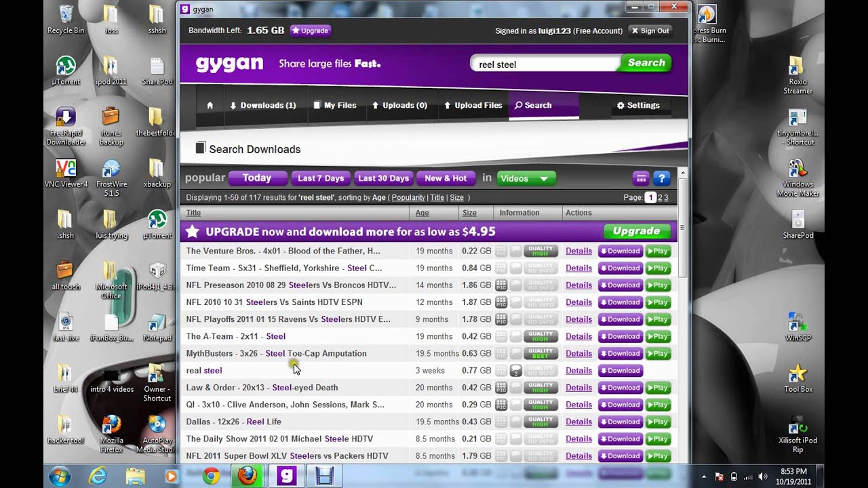Open VNC Viewer 4 desktop icon
Image resolution: width=868 pixels, height=488 pixels.
[x=66, y=173]
